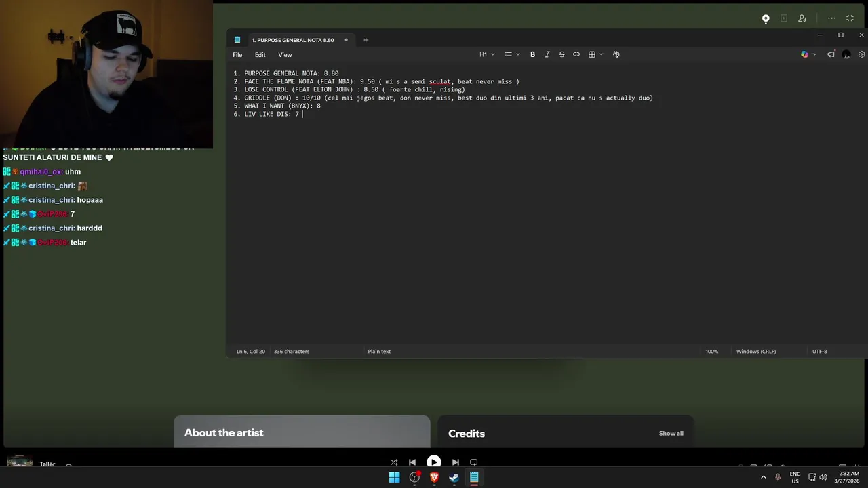Click the streamer webcam feed
The width and height of the screenshot is (868, 488).
[106, 74]
